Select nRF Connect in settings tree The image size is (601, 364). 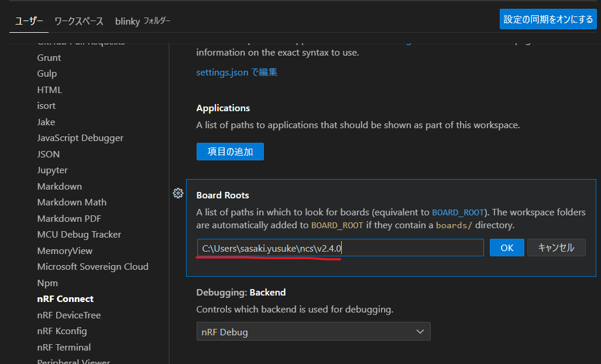pyautogui.click(x=65, y=299)
